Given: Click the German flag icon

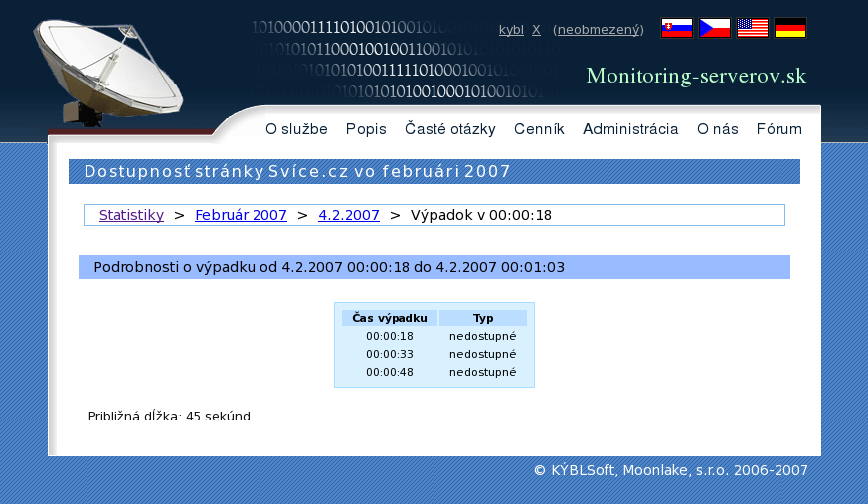Looking at the screenshot, I should click(x=789, y=28).
